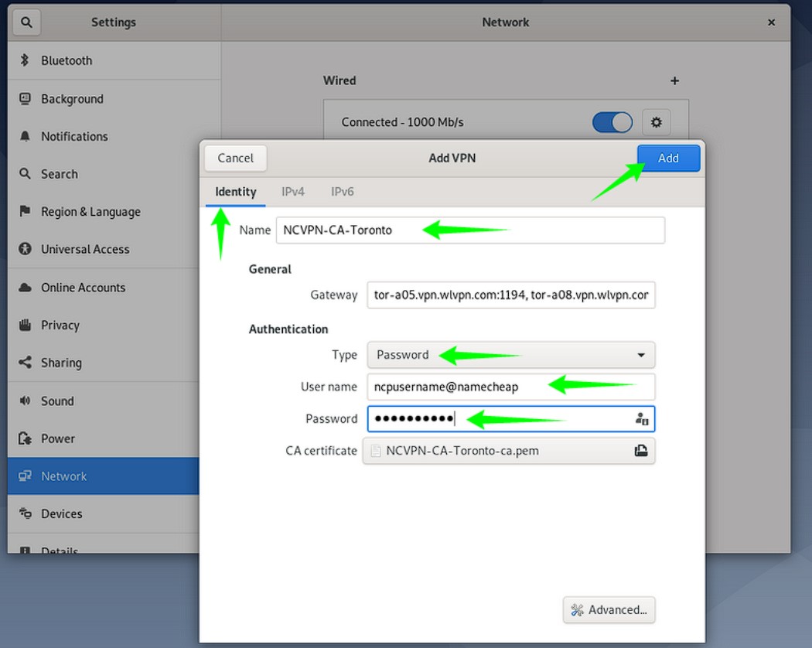Open the authentication Type dropdown

point(510,355)
